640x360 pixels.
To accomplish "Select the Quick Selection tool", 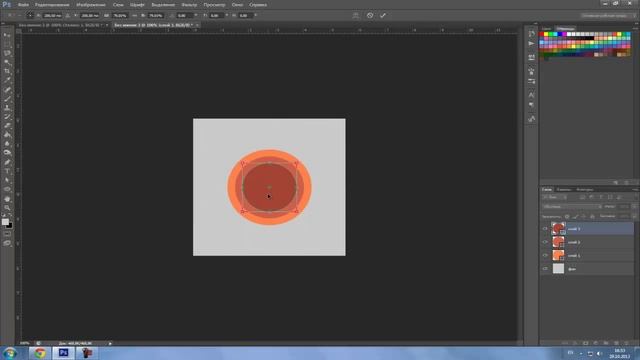I will pos(7,62).
